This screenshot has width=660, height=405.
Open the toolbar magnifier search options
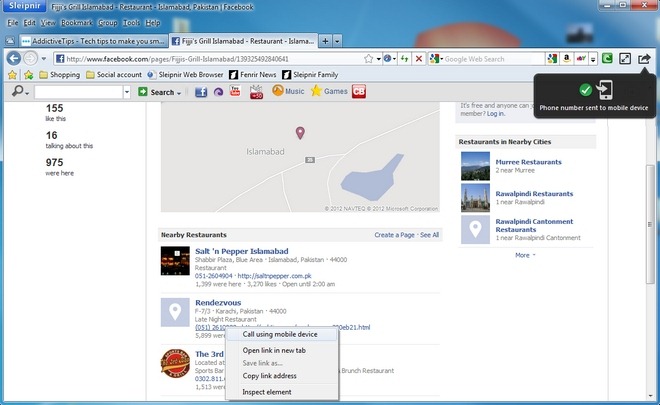(20, 91)
